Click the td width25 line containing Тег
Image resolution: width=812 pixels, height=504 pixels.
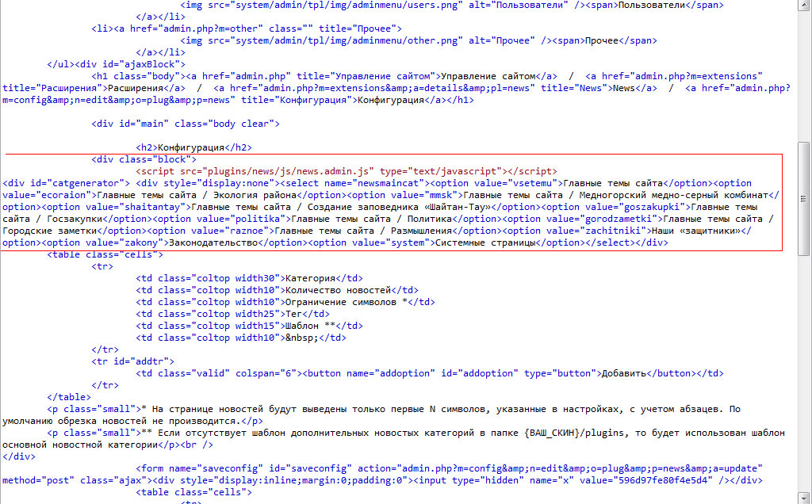[x=232, y=315]
